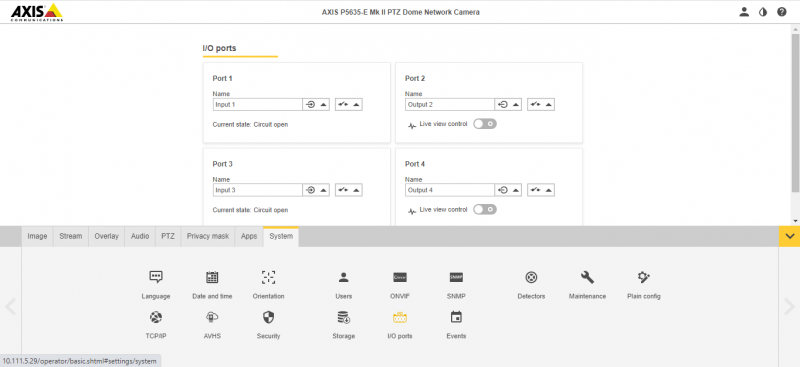Image resolution: width=800 pixels, height=367 pixels.
Task: Open Port 1 circuit state dropdown
Action: click(349, 105)
